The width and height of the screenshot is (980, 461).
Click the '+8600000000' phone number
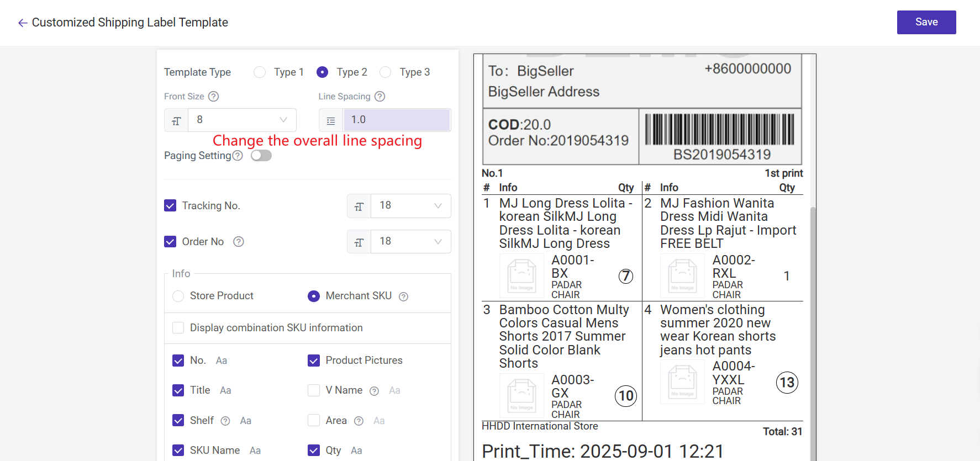click(748, 69)
